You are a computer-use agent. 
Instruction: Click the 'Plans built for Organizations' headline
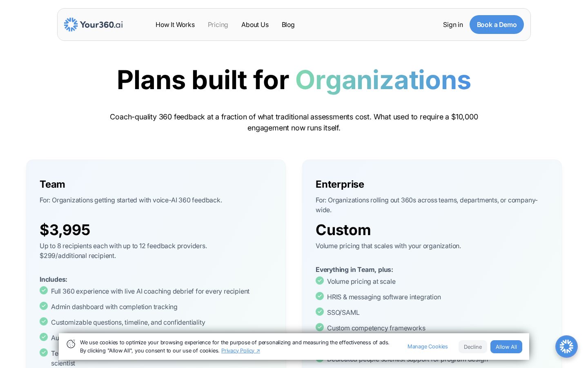(x=294, y=80)
